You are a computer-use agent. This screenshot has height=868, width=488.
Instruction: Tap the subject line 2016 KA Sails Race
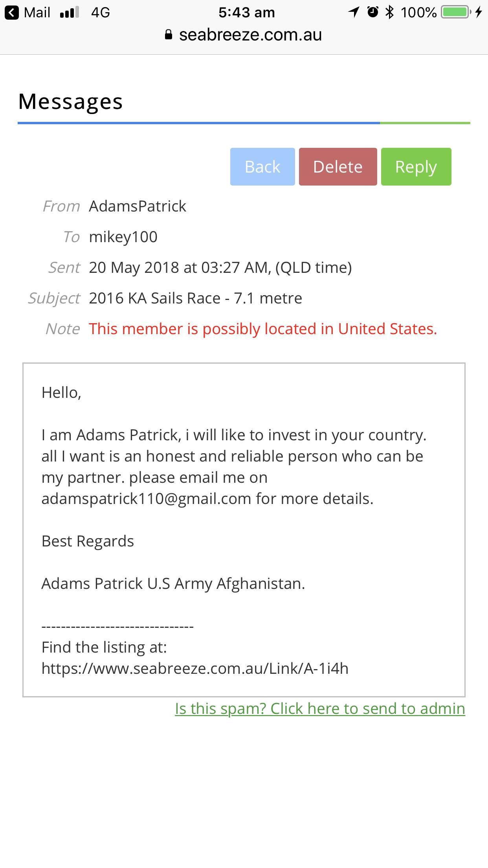[x=195, y=298]
